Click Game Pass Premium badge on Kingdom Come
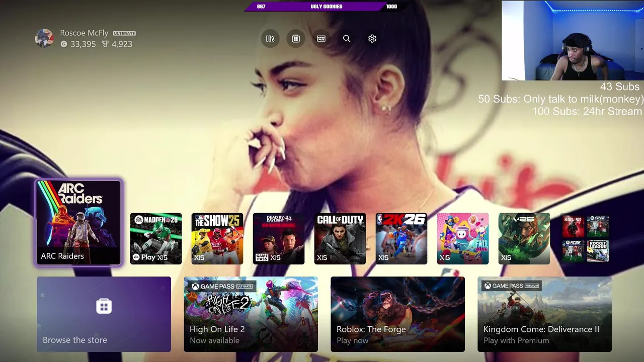 [512, 286]
